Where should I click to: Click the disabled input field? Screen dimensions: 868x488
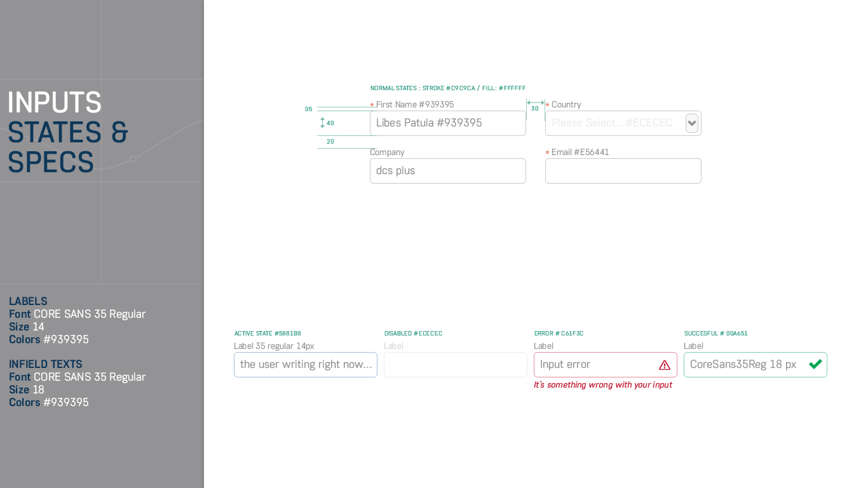pos(455,365)
